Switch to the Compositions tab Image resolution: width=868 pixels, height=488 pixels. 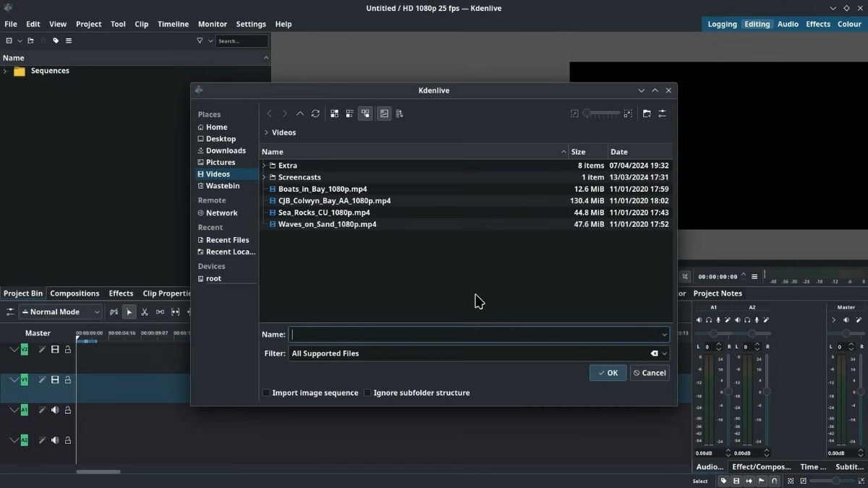[75, 294]
